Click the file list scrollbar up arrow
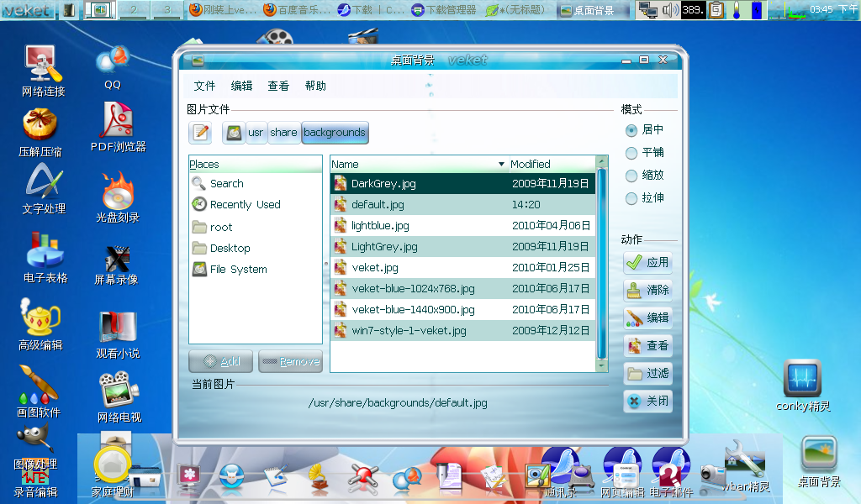 coord(602,162)
